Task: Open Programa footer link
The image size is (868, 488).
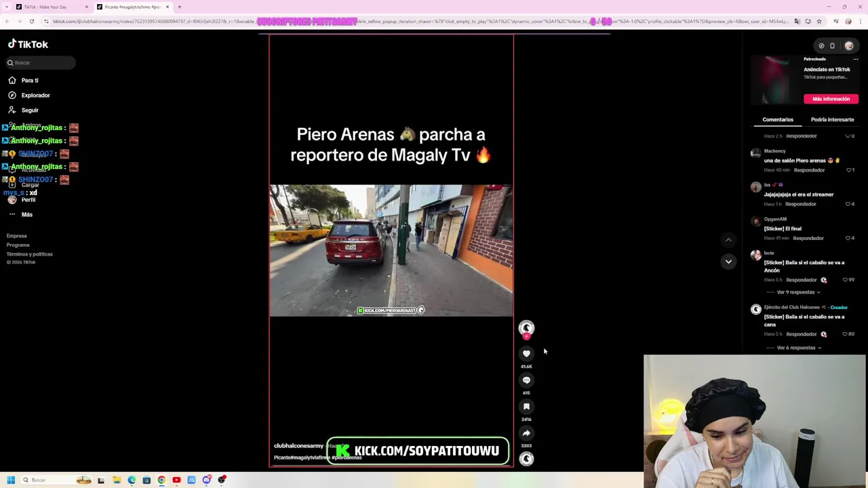Action: pyautogui.click(x=18, y=245)
